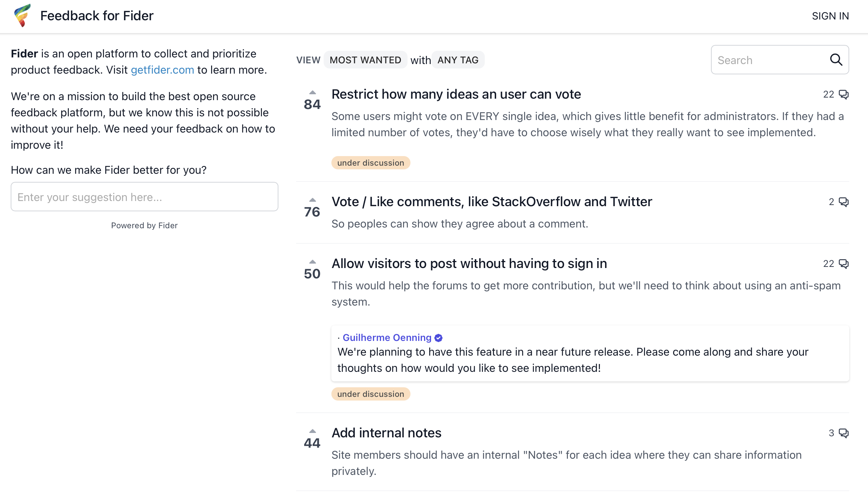Viewport: 868px width, 497px height.
Task: Click the Fider logo icon
Action: pyautogui.click(x=22, y=15)
